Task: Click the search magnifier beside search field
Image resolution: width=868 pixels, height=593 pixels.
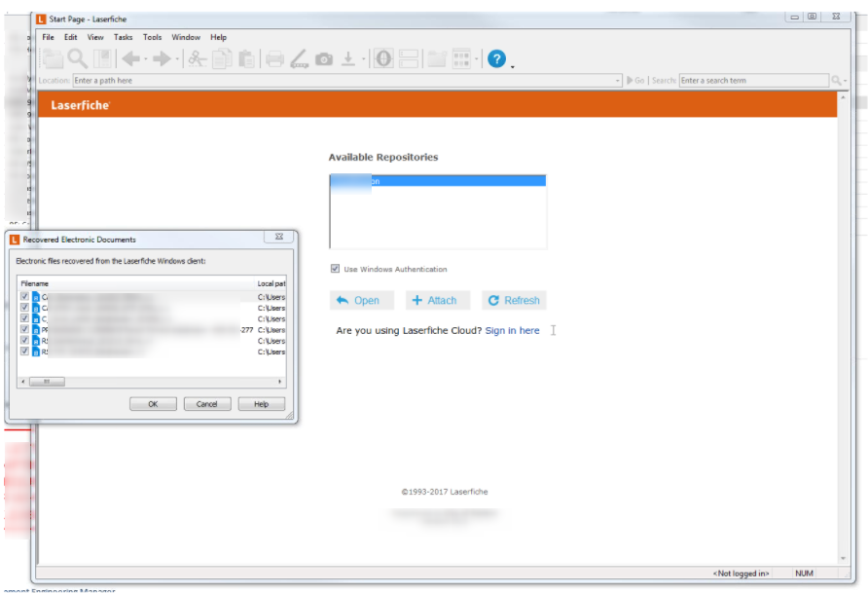Action: point(836,81)
